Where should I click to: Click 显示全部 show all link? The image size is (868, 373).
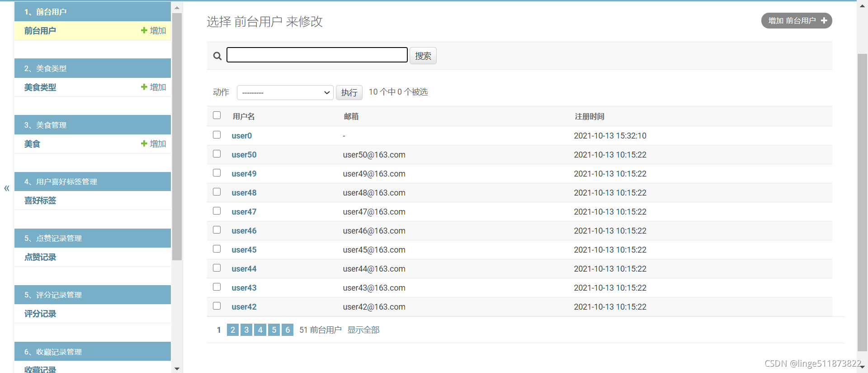tap(363, 330)
